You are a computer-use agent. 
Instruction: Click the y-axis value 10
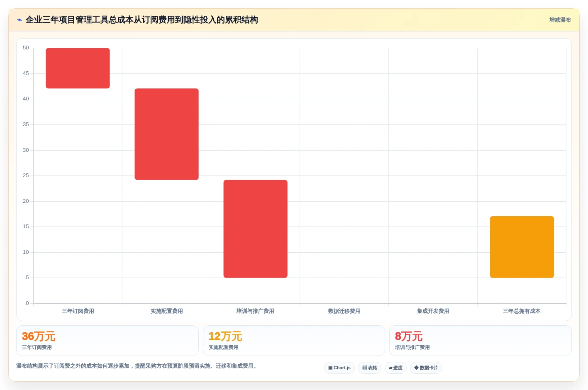click(26, 252)
